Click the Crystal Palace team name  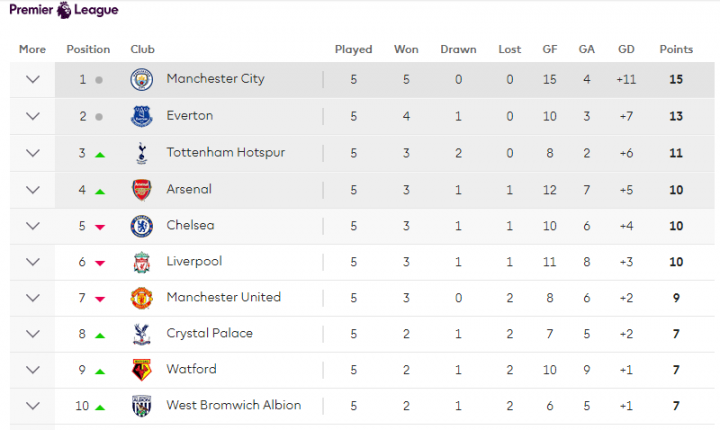[x=209, y=333]
